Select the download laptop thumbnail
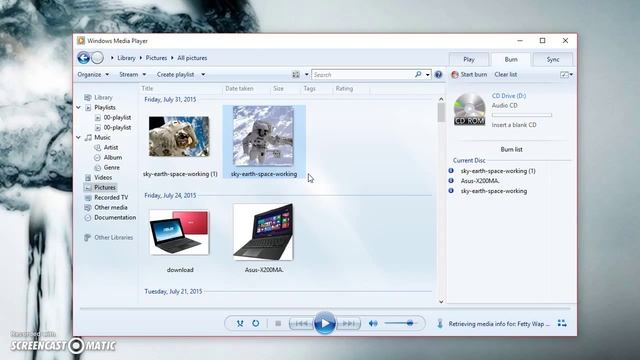This screenshot has width=640, height=360. (179, 232)
